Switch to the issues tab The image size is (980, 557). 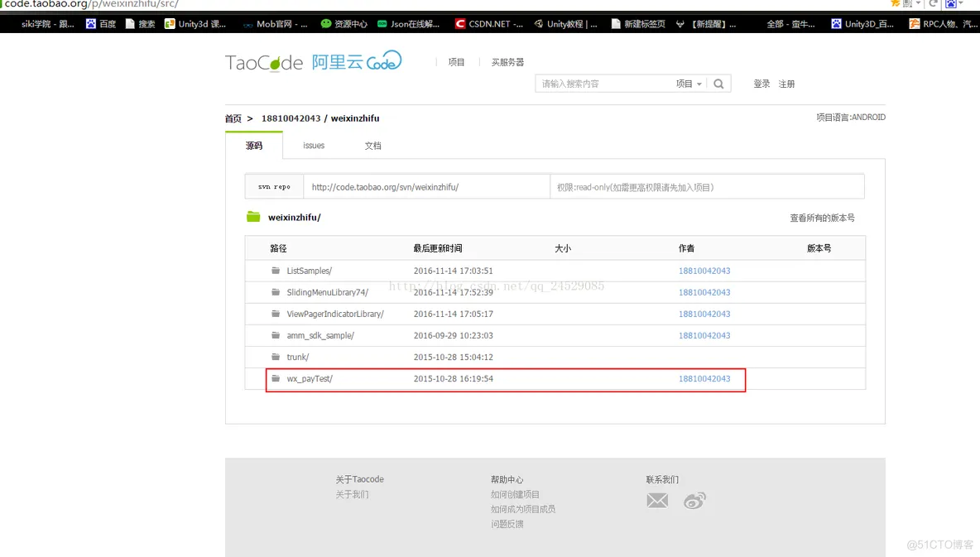coord(314,145)
